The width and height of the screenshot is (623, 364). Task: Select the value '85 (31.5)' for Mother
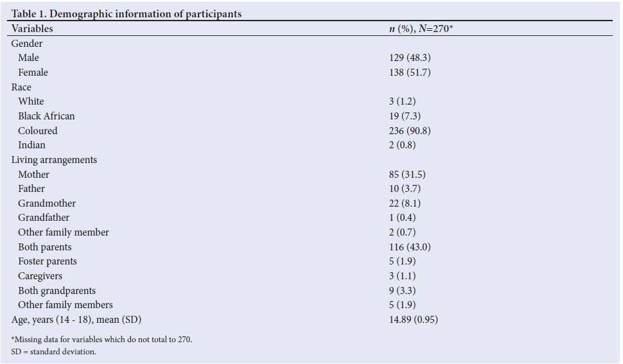point(407,175)
